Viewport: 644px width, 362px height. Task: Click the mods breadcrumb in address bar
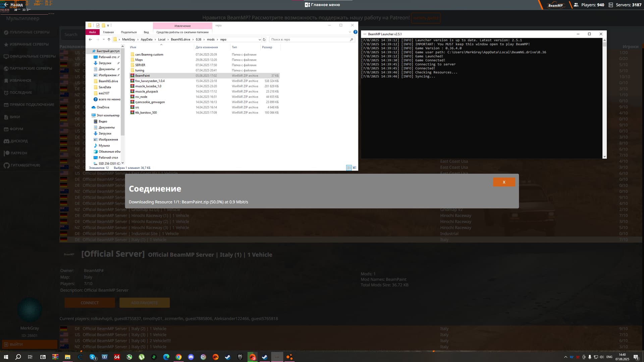[211, 40]
